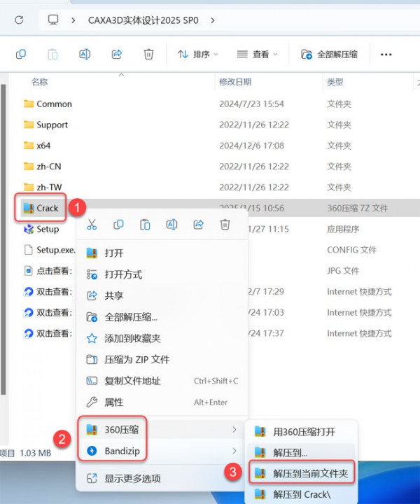The height and width of the screenshot is (504, 420).
Task: Click the cut scissors icon in context menu
Action: (x=92, y=225)
